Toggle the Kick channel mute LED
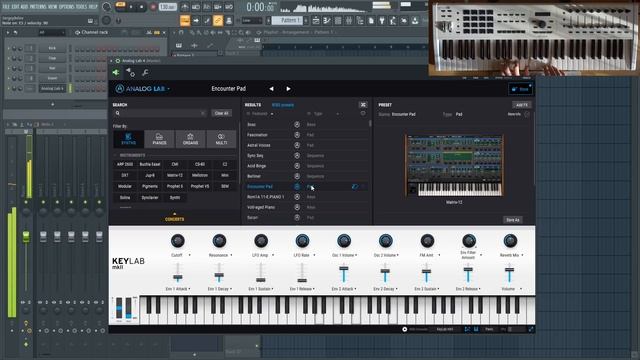The width and height of the screenshot is (640, 360). [x=9, y=48]
